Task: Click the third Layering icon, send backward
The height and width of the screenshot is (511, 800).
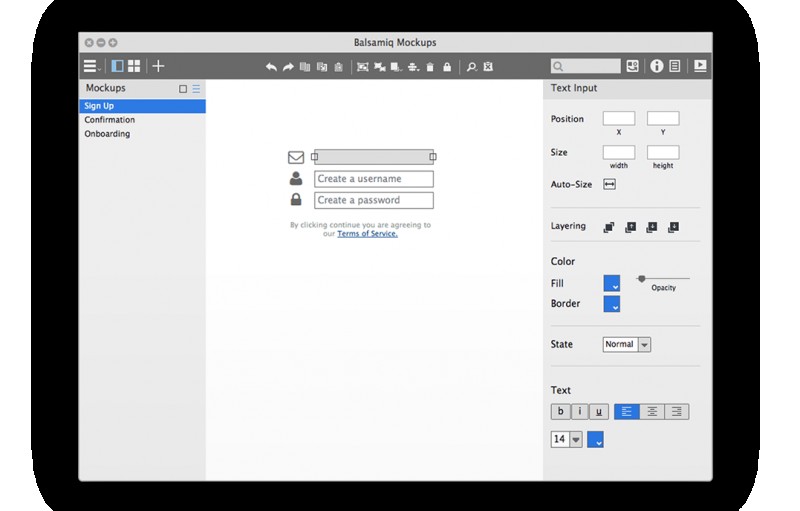Action: point(652,227)
